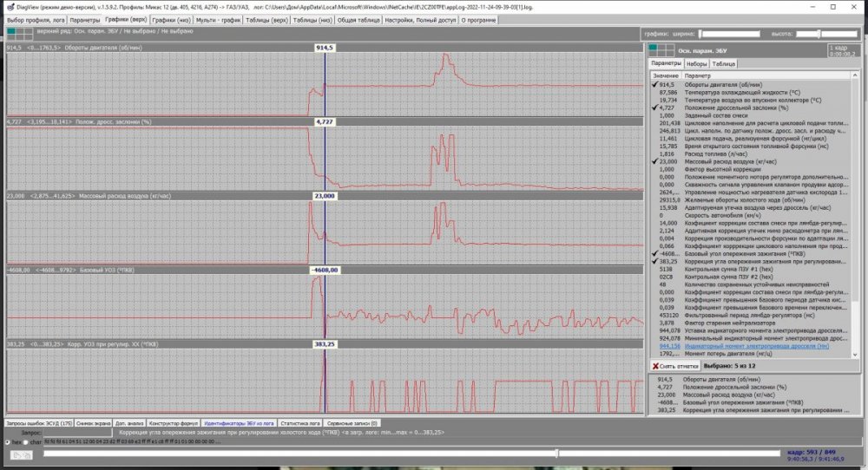Click 'Индикаторный момент электропривода дросселя' link
Viewport: 868px width, 470px height.
(755, 345)
